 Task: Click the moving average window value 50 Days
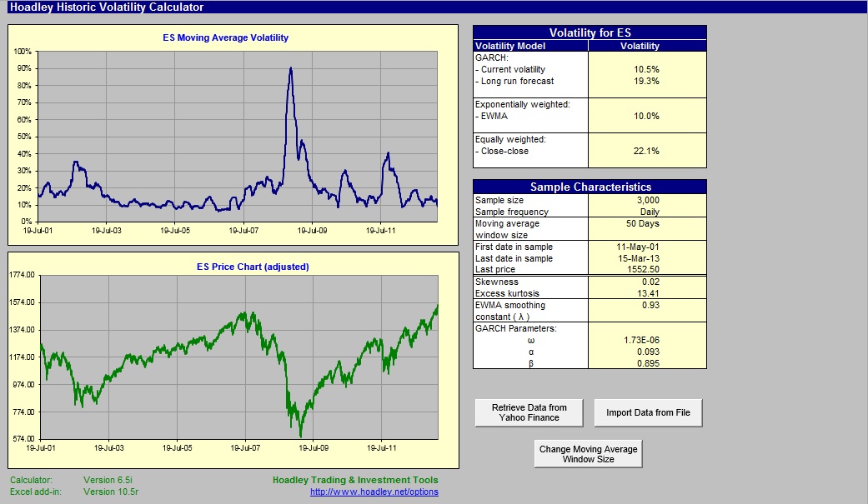click(642, 223)
